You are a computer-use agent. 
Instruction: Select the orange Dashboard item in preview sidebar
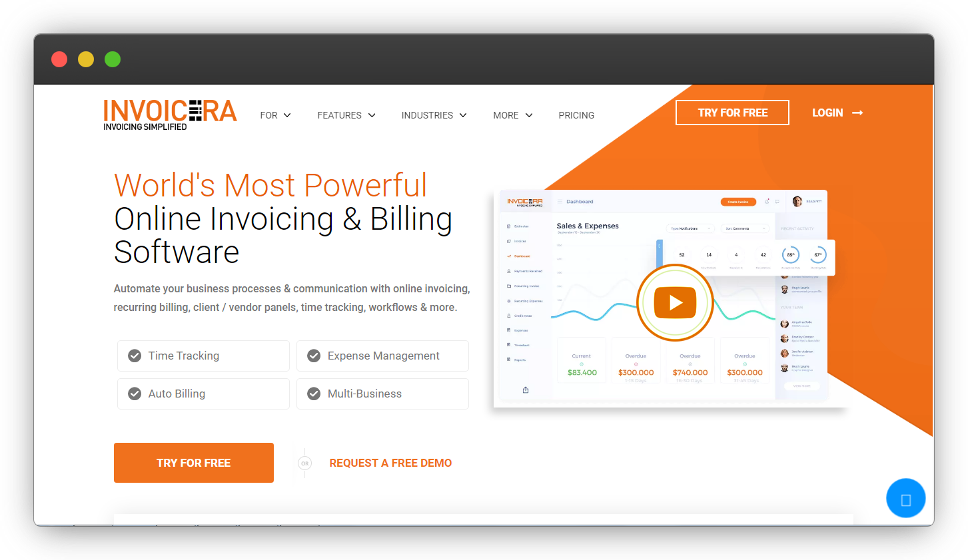[519, 256]
